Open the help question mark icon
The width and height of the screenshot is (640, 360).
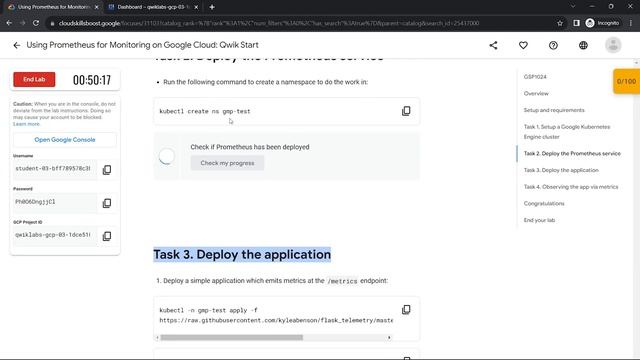point(553,45)
